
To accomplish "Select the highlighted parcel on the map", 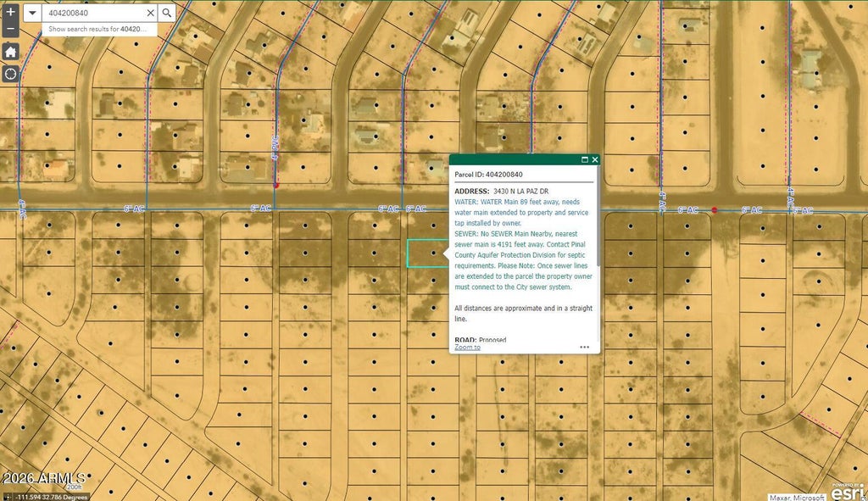I will tap(427, 253).
